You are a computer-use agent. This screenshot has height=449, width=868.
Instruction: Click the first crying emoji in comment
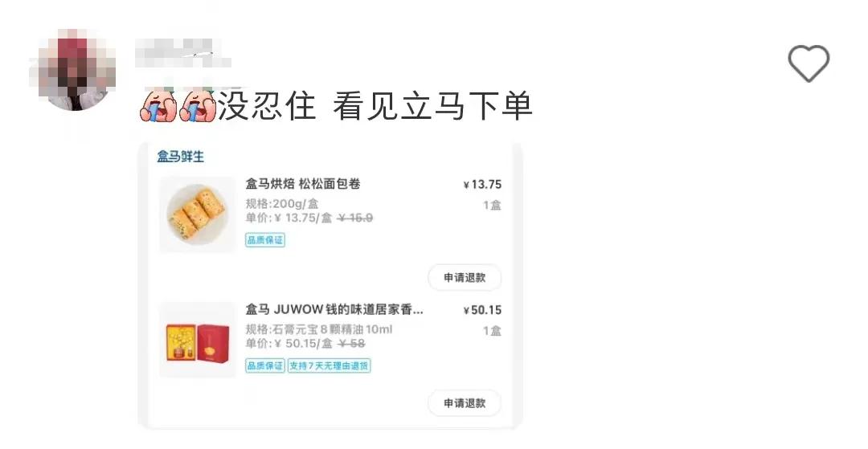(158, 106)
